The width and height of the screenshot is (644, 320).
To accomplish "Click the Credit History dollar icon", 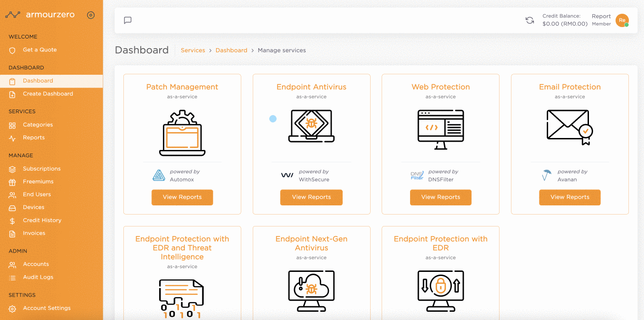I will (x=12, y=221).
